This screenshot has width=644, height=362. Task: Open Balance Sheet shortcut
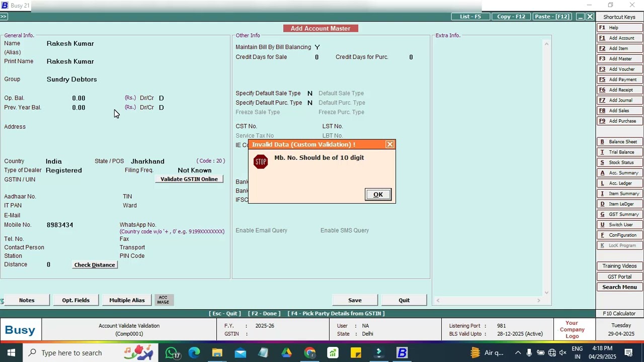619,142
